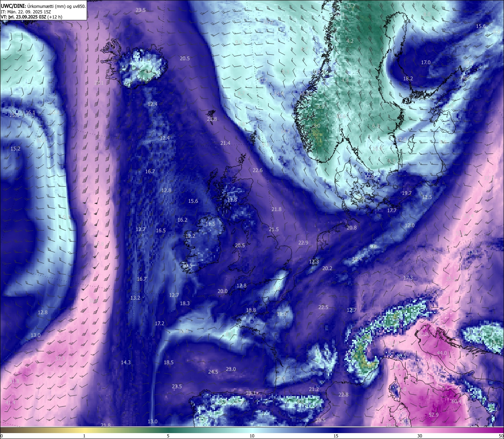The width and height of the screenshot is (504, 439).
Task: Click the 20.2 value over Germany
Action: [327, 269]
